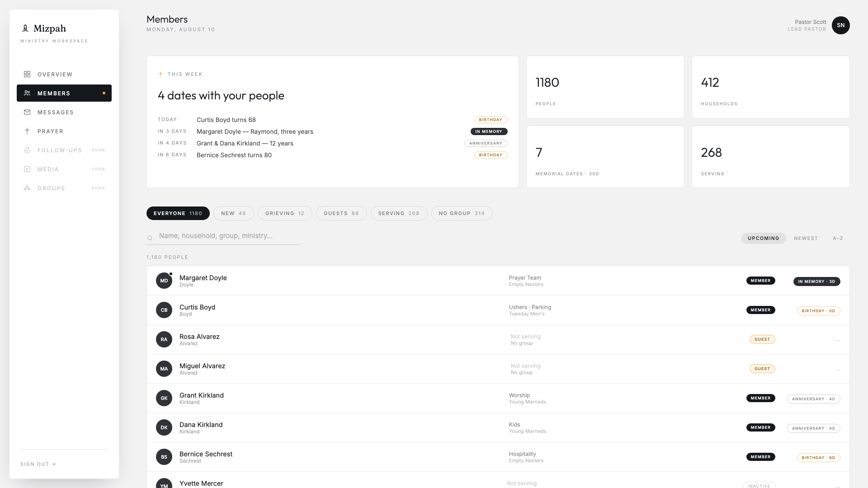The image size is (868, 488).
Task: Select the Upcoming sort option
Action: point(764,238)
